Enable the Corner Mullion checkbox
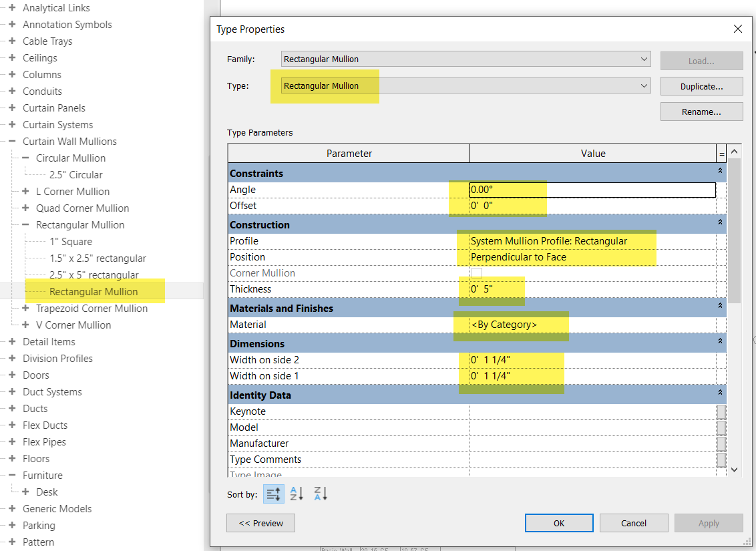The image size is (756, 551). click(476, 272)
